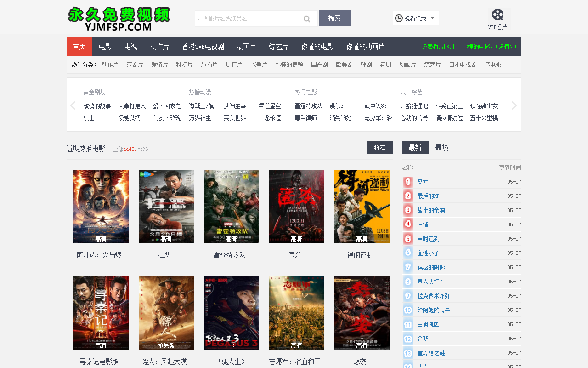588x368 pixels.
Task: Open the 电视 navigation item
Action: [131, 46]
